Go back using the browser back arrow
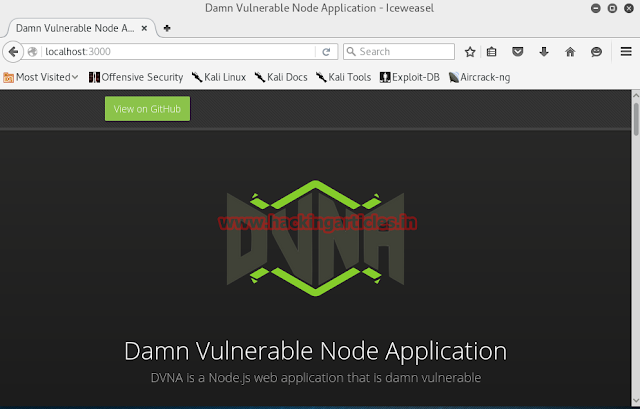The height and width of the screenshot is (409, 640). tap(13, 52)
